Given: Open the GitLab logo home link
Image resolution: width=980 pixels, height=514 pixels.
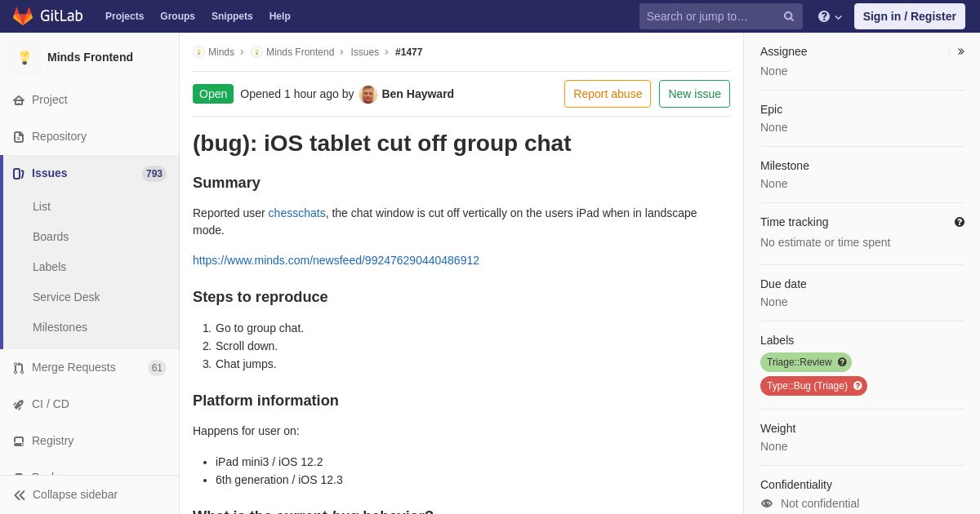Looking at the screenshot, I should (47, 16).
